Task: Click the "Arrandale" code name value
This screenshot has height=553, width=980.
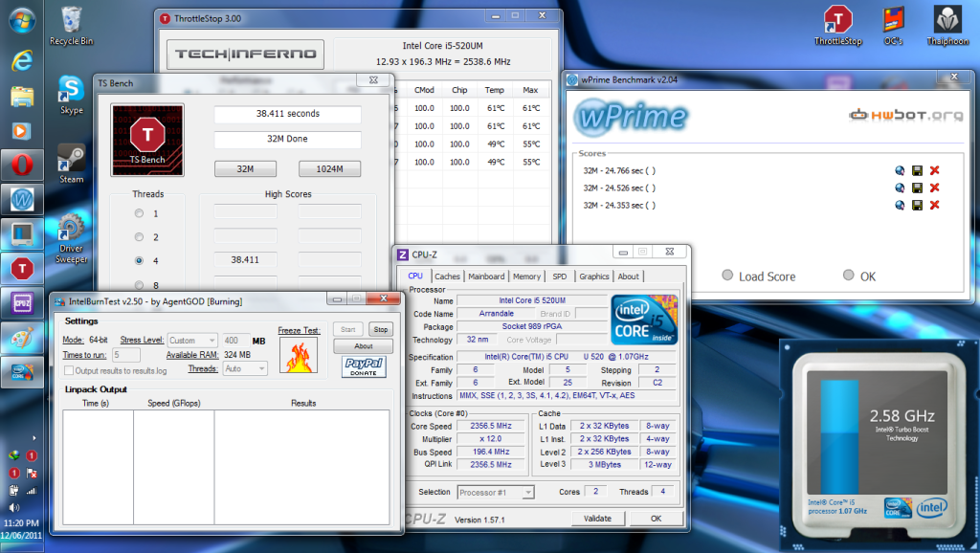Action: coord(497,314)
